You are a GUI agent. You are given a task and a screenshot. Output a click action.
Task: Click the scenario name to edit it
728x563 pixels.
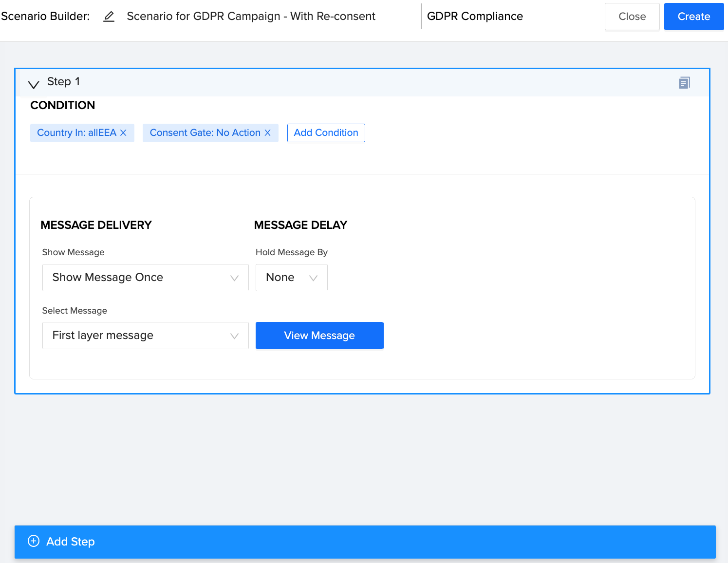[251, 16]
